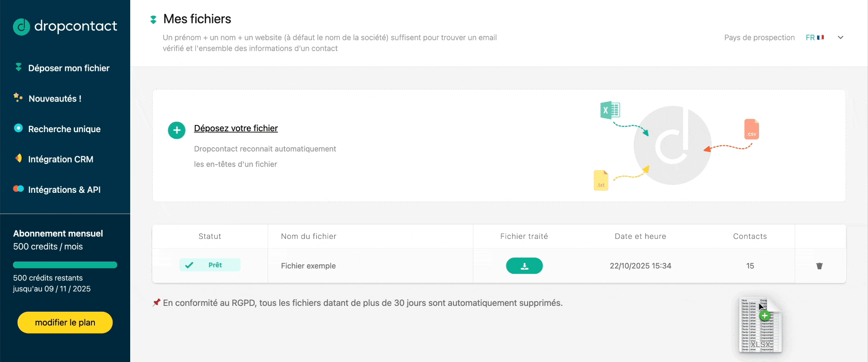The height and width of the screenshot is (362, 868).
Task: Click the dropcontact brand name
Action: (75, 27)
